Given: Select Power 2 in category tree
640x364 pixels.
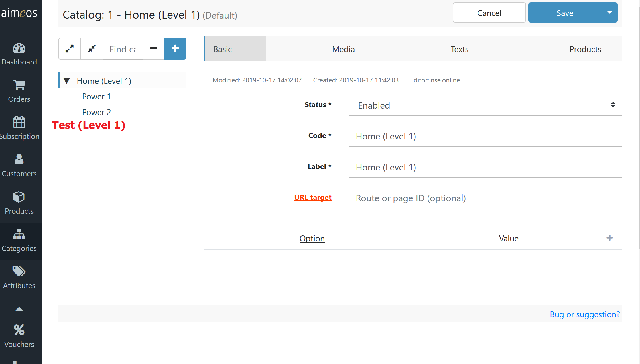Looking at the screenshot, I should (x=97, y=112).
